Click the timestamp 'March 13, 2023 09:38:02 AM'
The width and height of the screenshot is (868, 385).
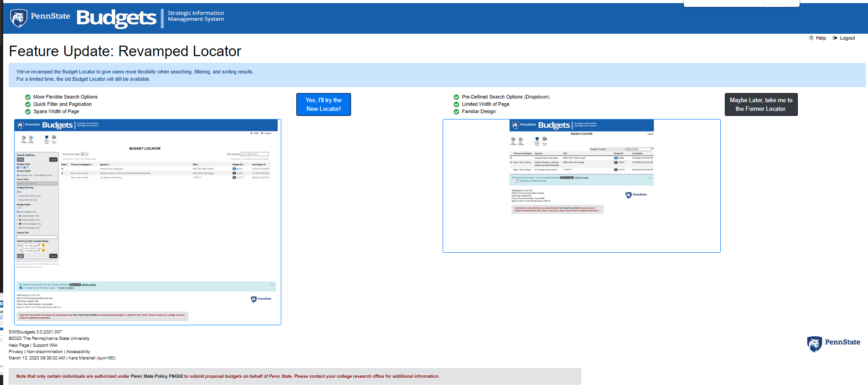36,358
